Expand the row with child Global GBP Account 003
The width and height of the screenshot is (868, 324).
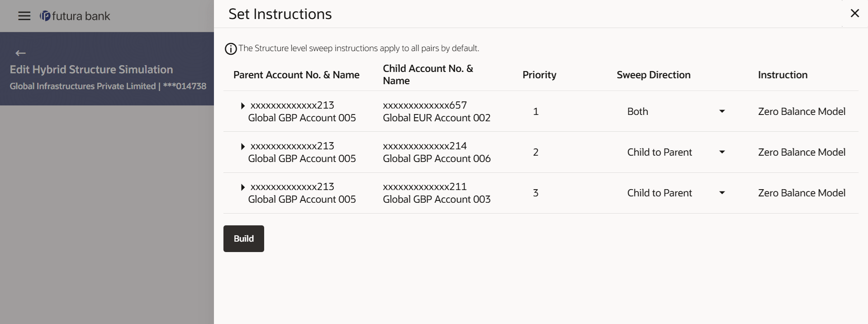pos(243,187)
